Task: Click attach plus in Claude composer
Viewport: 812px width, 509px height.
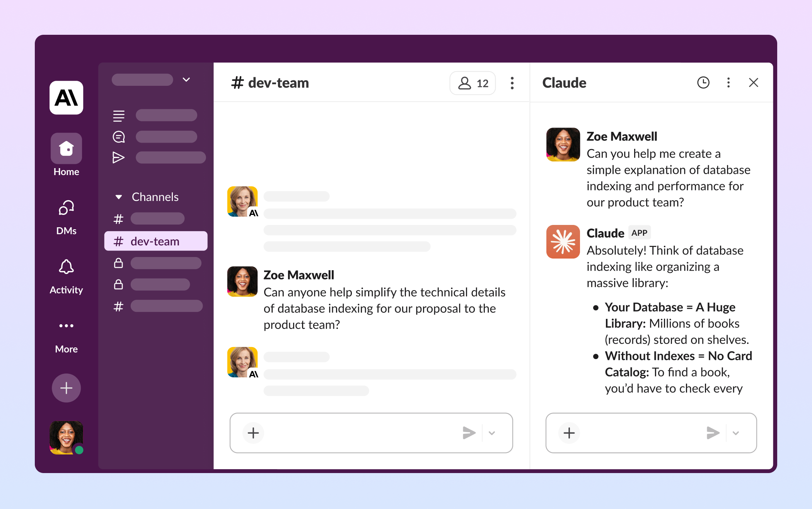Action: (x=569, y=433)
